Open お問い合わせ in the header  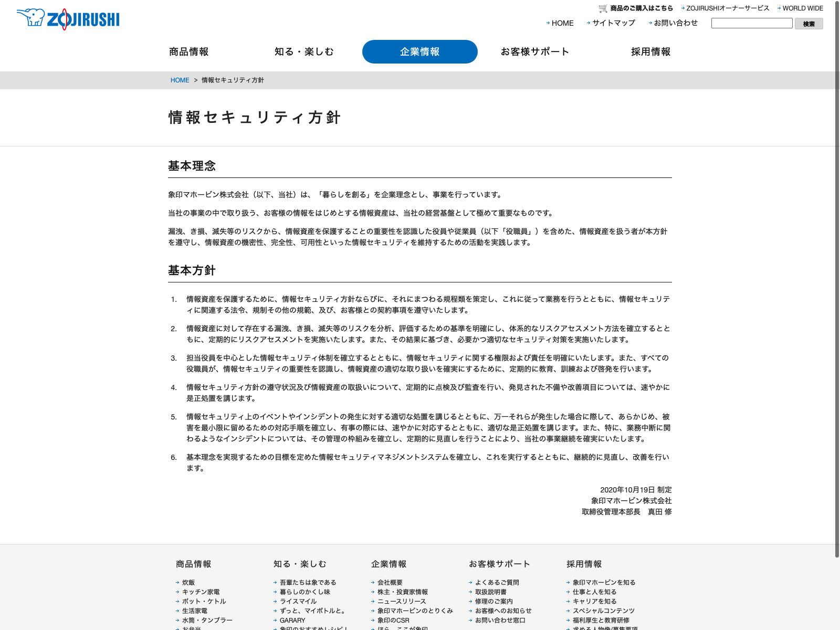(x=676, y=23)
